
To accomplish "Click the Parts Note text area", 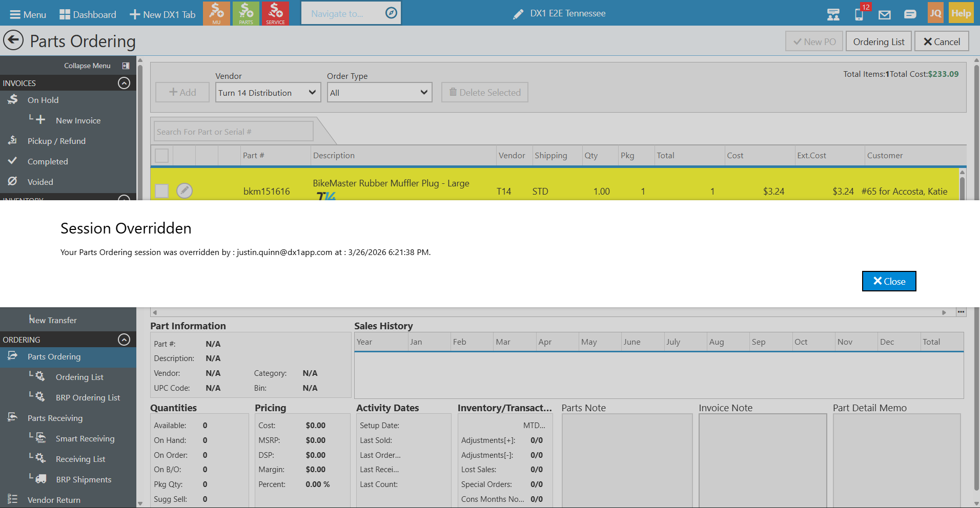I will [x=627, y=461].
